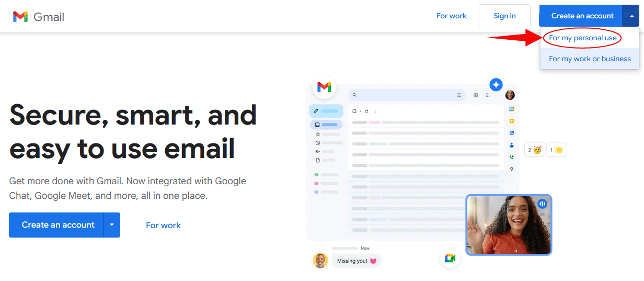Click the blue Gemini sparkle icon

(496, 84)
